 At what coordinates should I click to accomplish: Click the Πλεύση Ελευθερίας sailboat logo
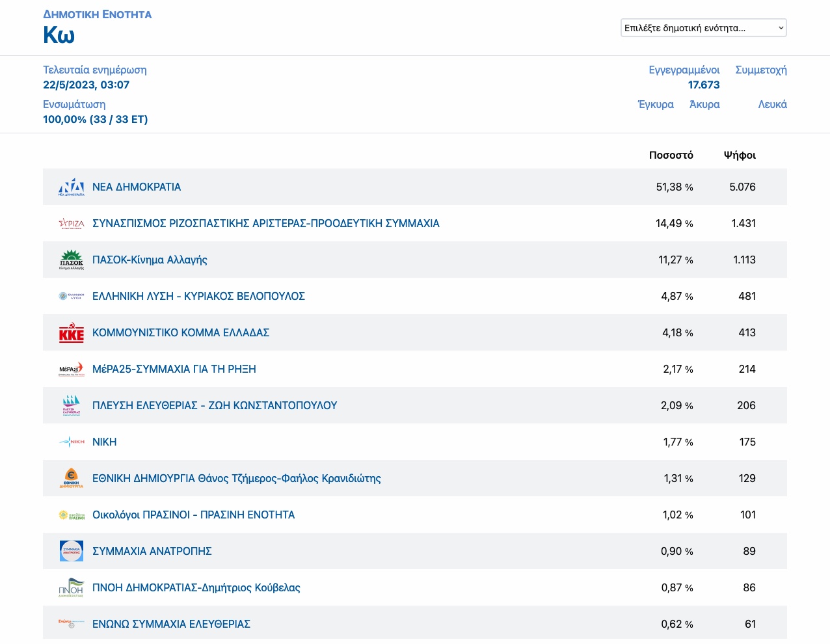tap(72, 405)
